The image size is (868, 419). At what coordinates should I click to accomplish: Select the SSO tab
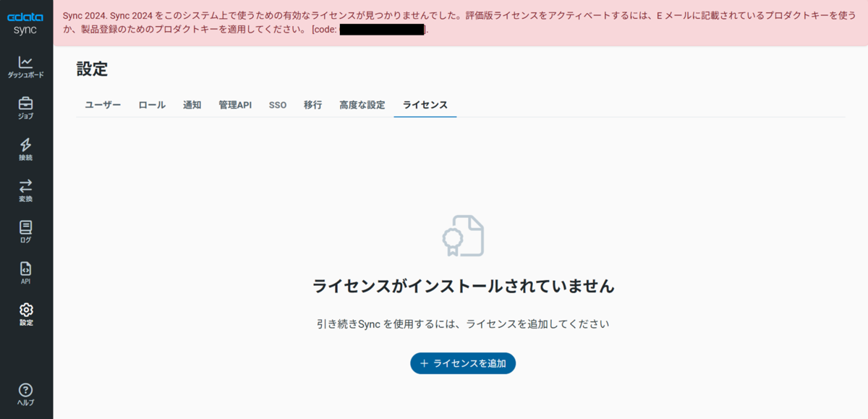click(278, 105)
